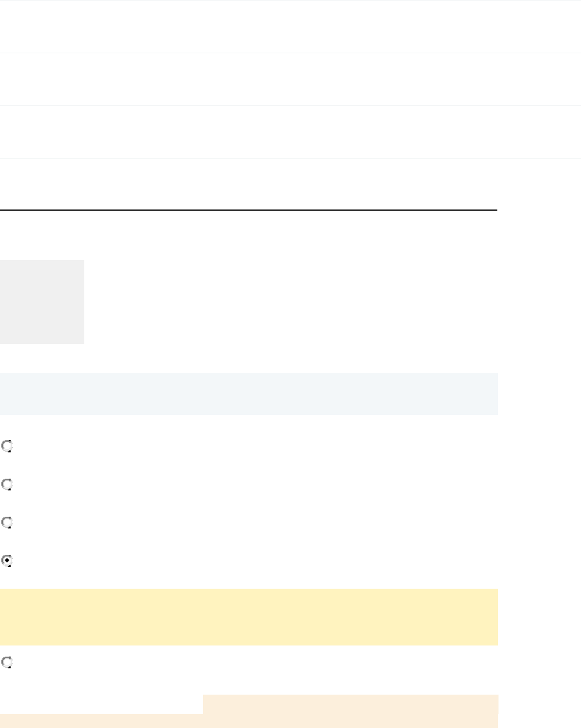The height and width of the screenshot is (728, 581).
Task: Click the light blue banner bar
Action: coord(249,394)
